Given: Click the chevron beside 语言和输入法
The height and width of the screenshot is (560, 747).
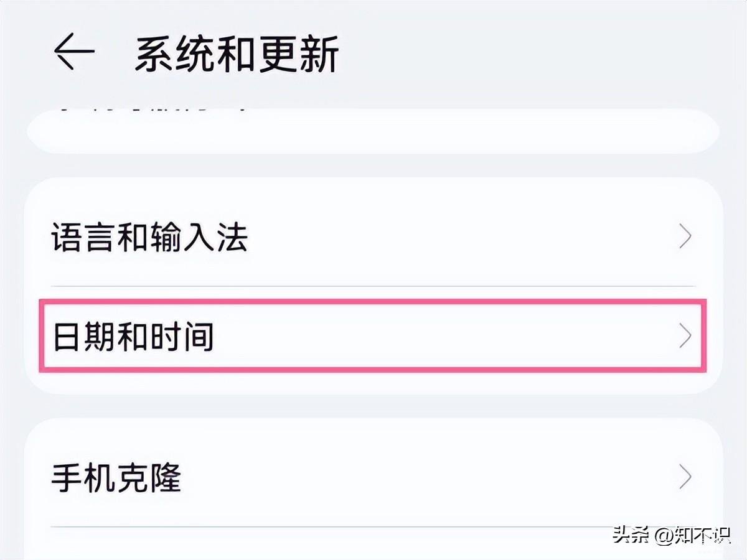Looking at the screenshot, I should pyautogui.click(x=685, y=237).
